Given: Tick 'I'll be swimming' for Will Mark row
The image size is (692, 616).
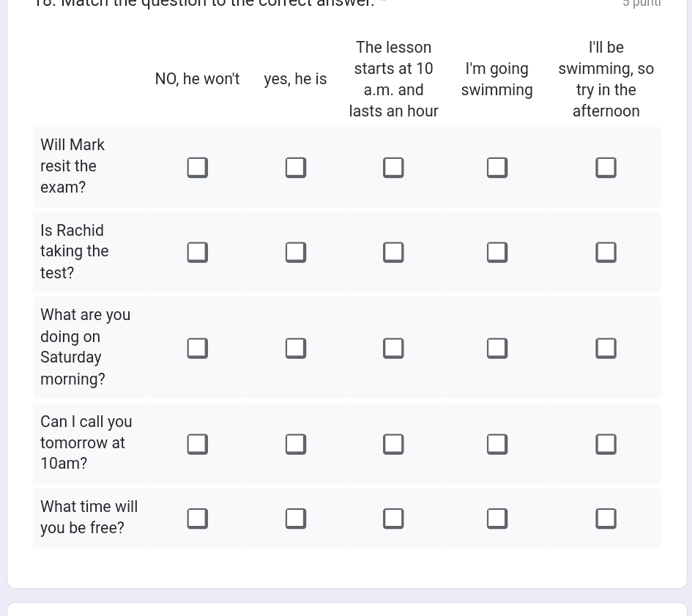Looking at the screenshot, I should tap(606, 168).
